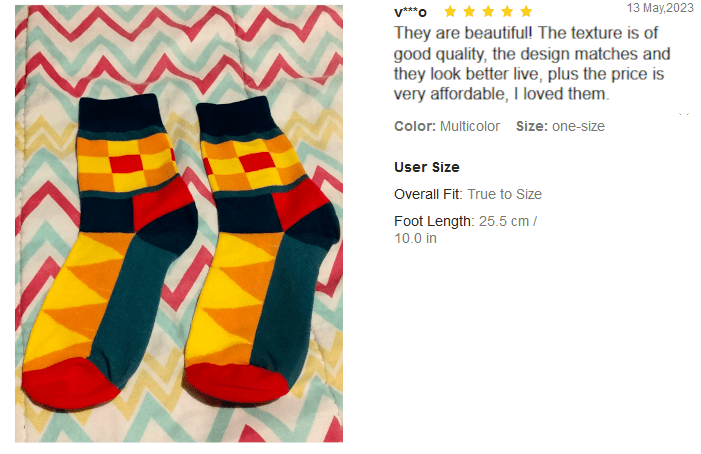Click the True to Size value
Image resolution: width=701 pixels, height=454 pixels.
coord(505,194)
